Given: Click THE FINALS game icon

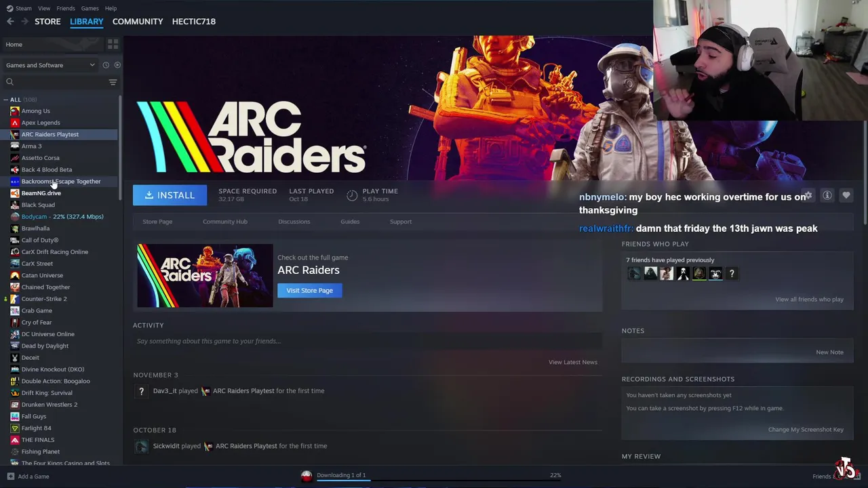Looking at the screenshot, I should (15, 440).
